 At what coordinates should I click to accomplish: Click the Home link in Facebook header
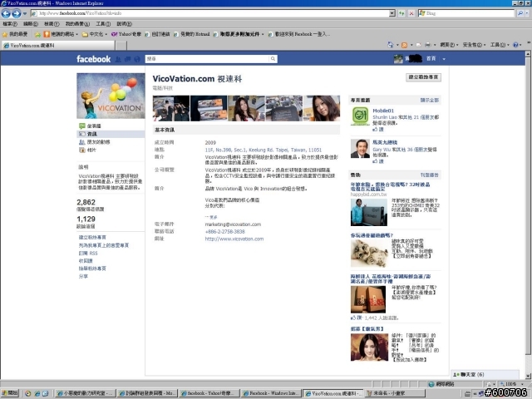[x=431, y=59]
